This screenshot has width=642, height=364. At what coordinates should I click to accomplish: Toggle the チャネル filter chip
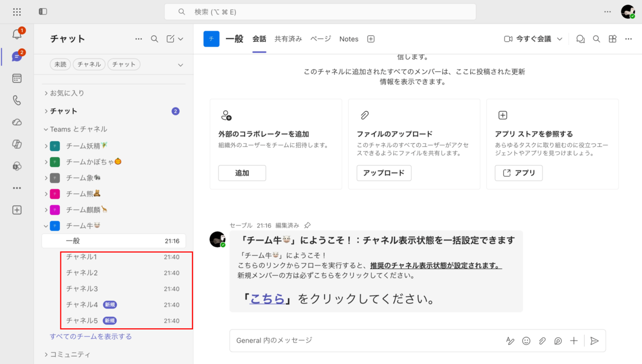pyautogui.click(x=89, y=64)
